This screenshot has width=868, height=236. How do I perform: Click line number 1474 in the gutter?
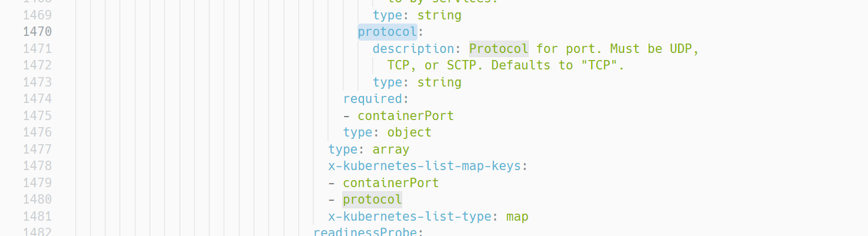click(37, 98)
